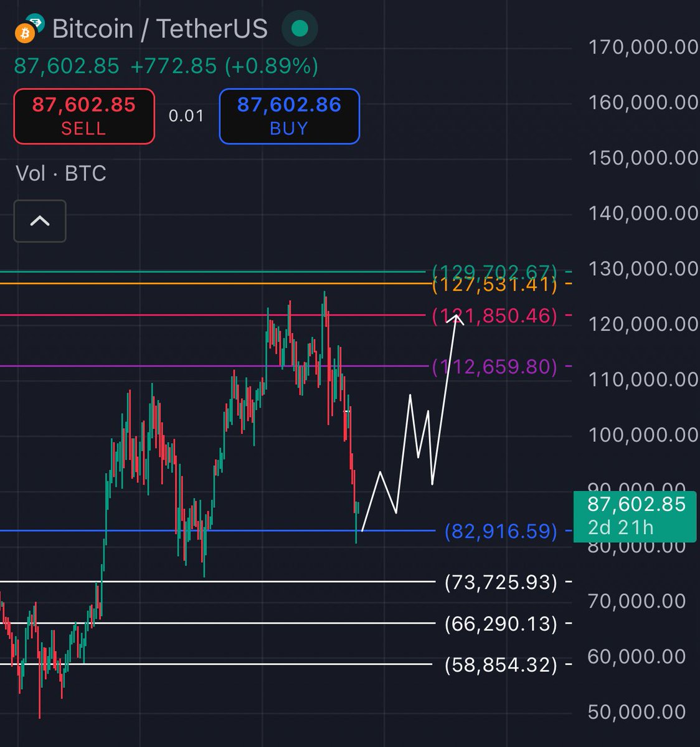Select the red 121,850.46 horizontal line label

pos(494,316)
